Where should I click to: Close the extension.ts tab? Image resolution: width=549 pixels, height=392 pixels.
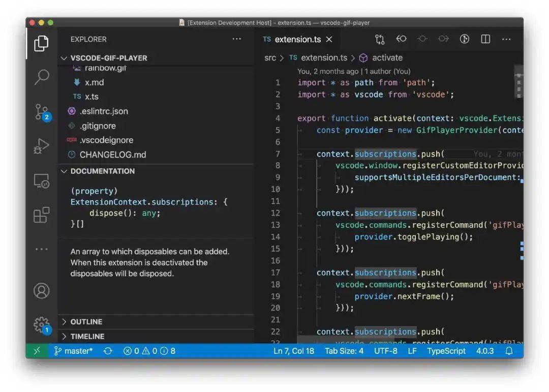[x=329, y=39]
